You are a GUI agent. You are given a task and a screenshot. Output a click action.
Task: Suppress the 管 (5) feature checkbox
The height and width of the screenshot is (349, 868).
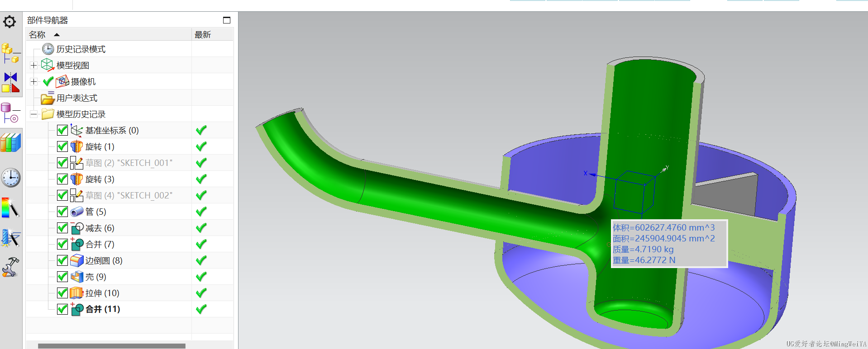pos(62,212)
